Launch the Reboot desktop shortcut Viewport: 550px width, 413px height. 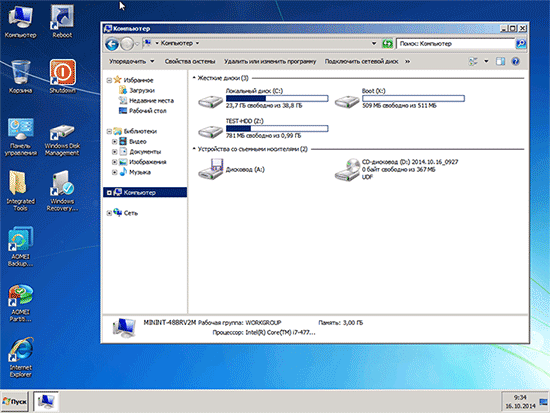pyautogui.click(x=62, y=22)
